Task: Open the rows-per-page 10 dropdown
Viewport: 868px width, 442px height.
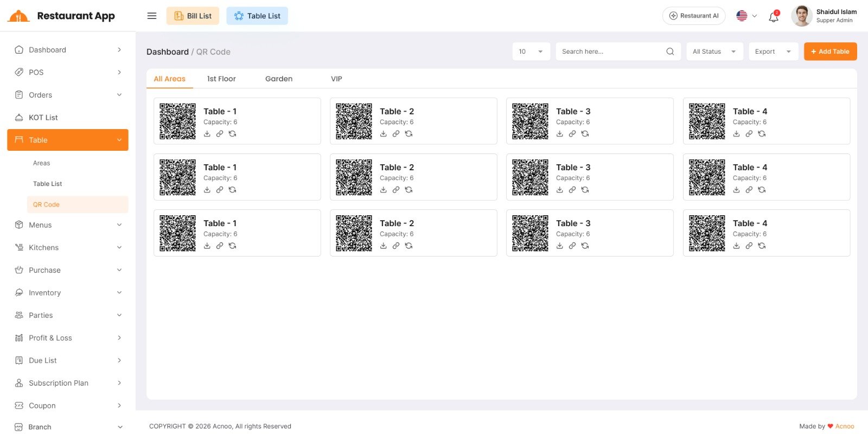Action: 531,52
